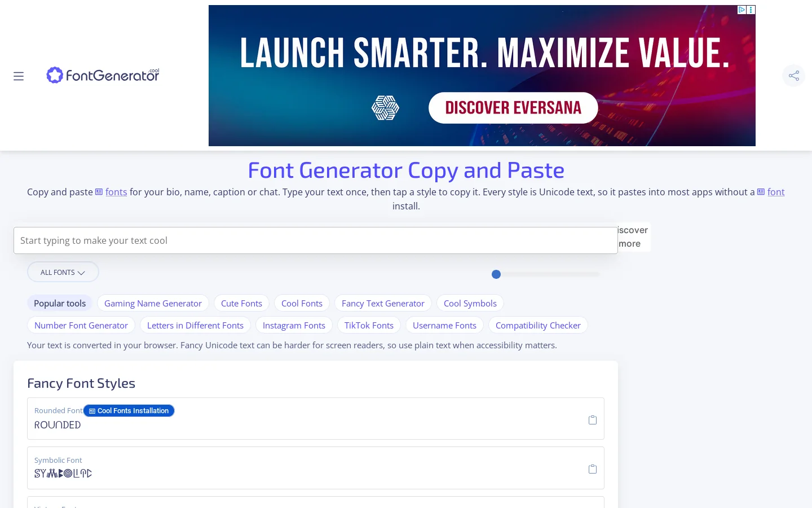
Task: Click the FontGenerator logo
Action: point(103,75)
